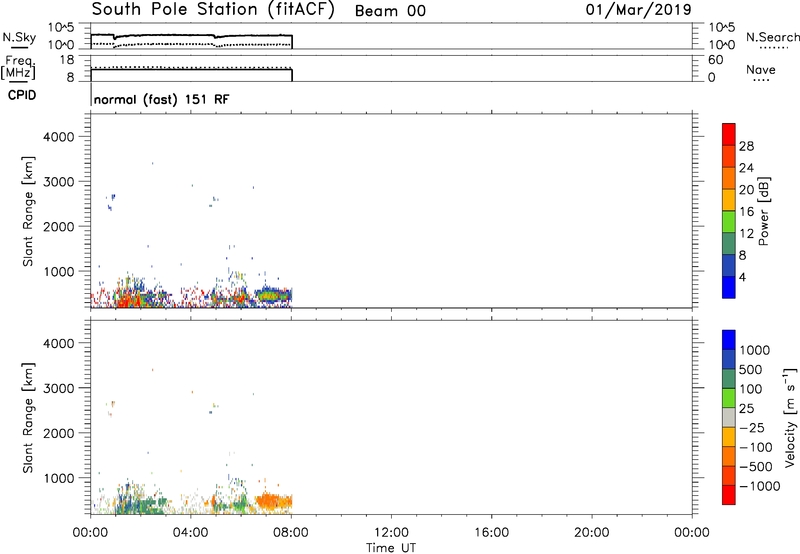The image size is (800, 554).
Task: Select the CPID label
Action: point(22,95)
